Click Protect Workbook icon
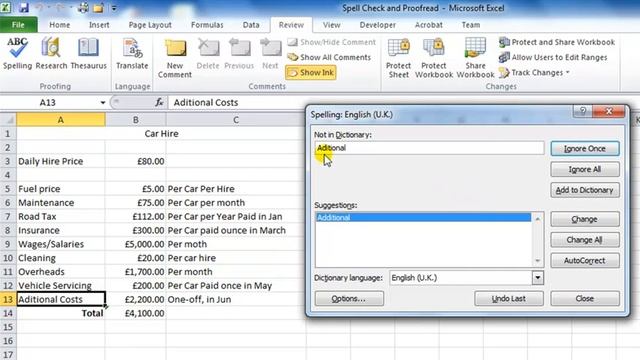 [433, 58]
